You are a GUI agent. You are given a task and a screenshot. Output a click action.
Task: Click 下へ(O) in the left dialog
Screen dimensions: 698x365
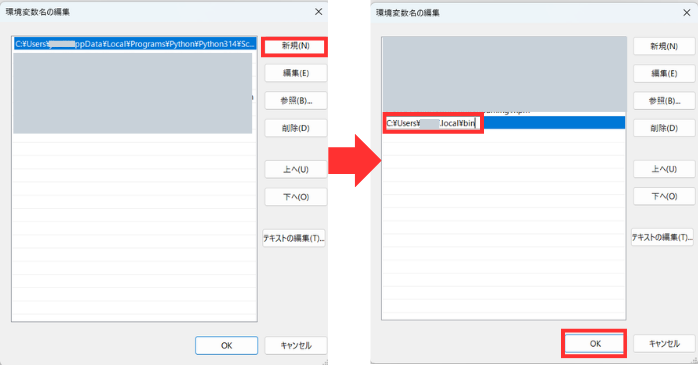pyautogui.click(x=296, y=197)
